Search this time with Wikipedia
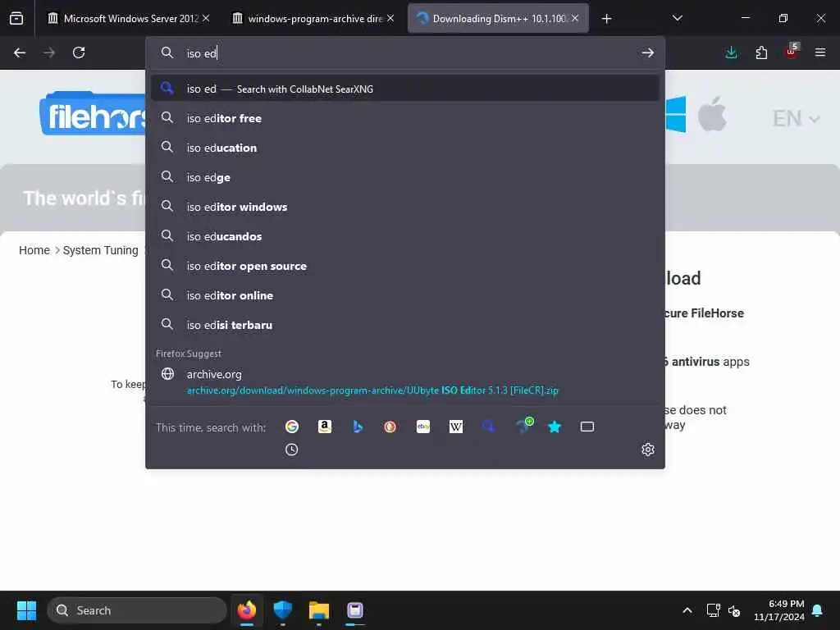The image size is (840, 630). [x=456, y=427]
